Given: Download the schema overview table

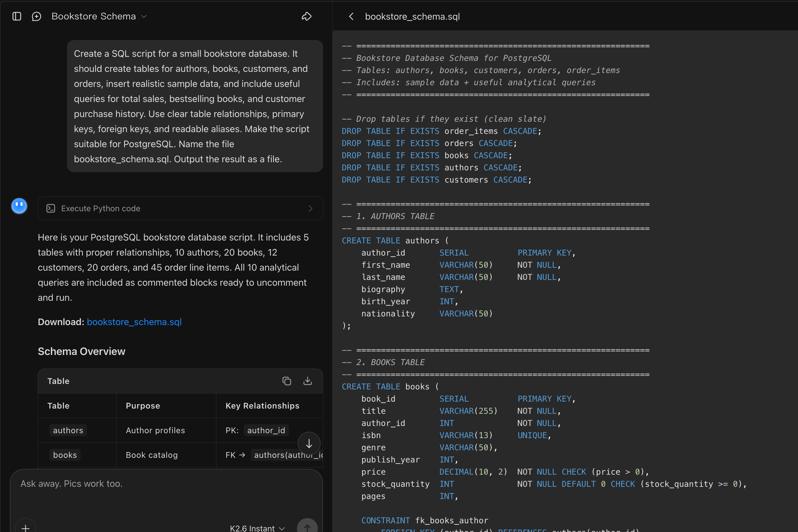Looking at the screenshot, I should (x=308, y=381).
